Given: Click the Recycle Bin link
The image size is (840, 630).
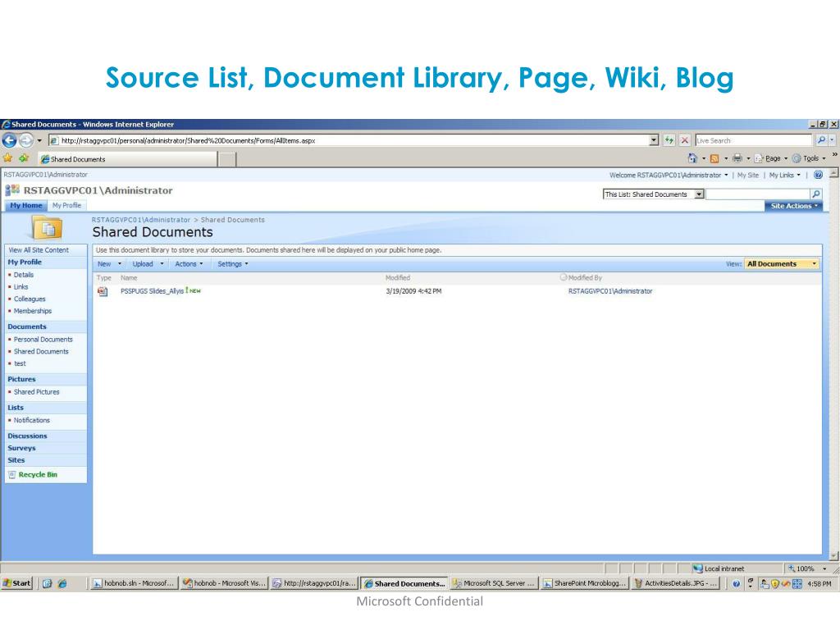Looking at the screenshot, I should (38, 475).
